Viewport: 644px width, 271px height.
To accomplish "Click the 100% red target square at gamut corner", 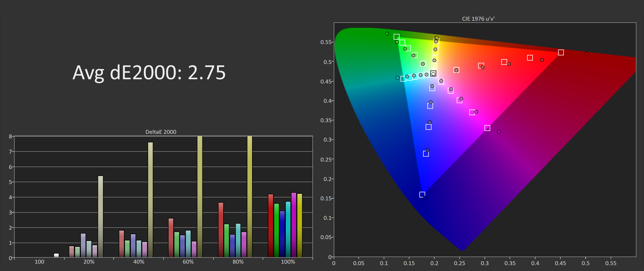I will [x=561, y=53].
